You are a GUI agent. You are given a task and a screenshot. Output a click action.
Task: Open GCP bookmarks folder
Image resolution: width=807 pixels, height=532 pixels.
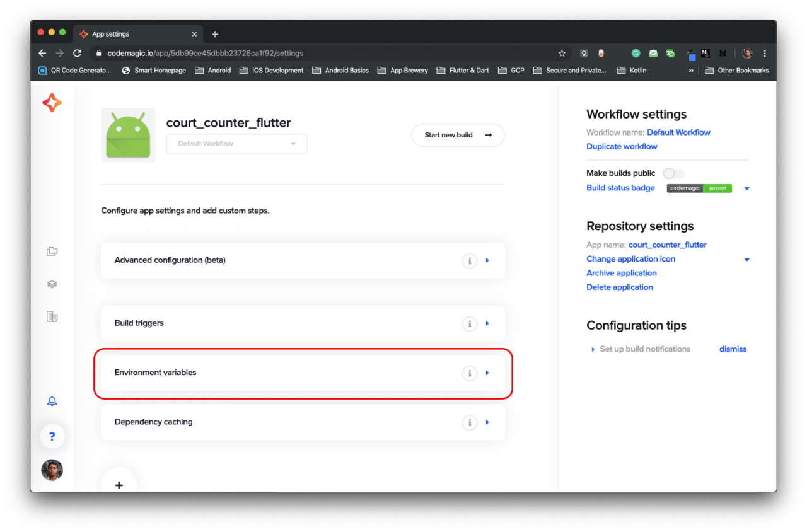coord(511,71)
